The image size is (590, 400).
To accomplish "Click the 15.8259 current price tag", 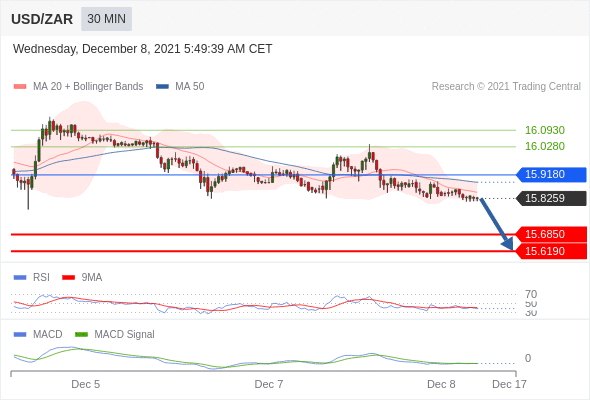I will pos(551,198).
